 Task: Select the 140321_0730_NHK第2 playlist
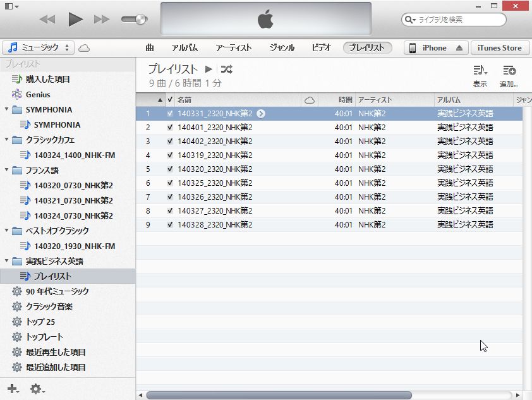(x=66, y=200)
